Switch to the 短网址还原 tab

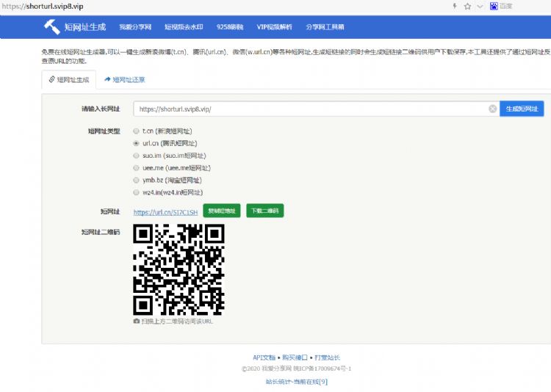(x=125, y=80)
